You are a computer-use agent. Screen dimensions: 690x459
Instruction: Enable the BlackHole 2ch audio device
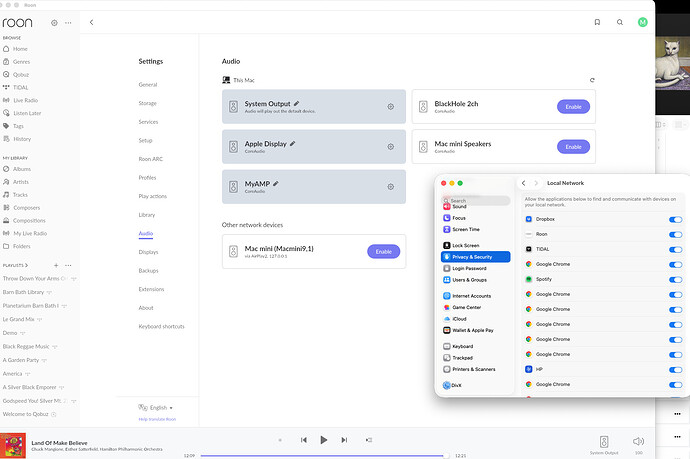point(572,106)
